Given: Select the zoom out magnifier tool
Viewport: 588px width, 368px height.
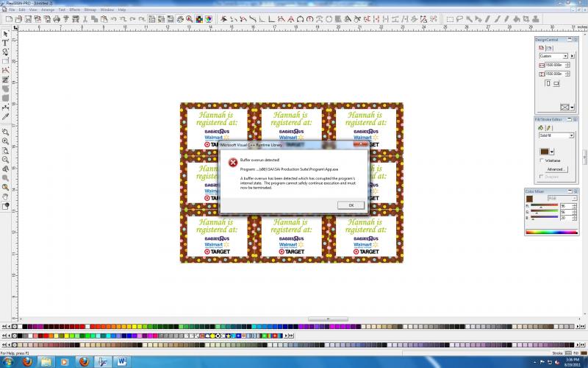Looking at the screenshot, I should pos(5,160).
